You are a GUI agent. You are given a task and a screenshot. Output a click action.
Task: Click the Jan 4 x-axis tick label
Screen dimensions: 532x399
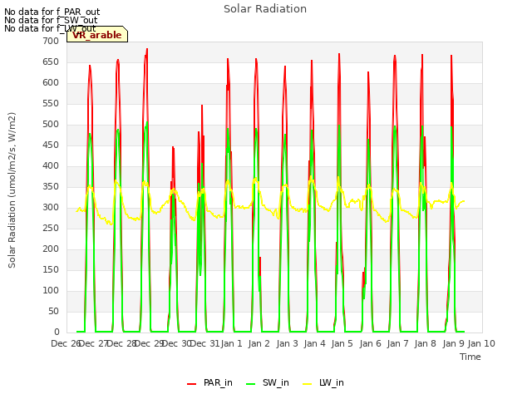point(314,343)
